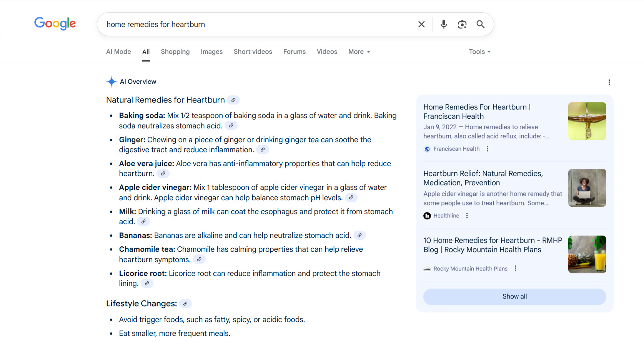Open source link next to Natural Remedies for Heartburn
The image size is (644, 342).
[x=233, y=100]
